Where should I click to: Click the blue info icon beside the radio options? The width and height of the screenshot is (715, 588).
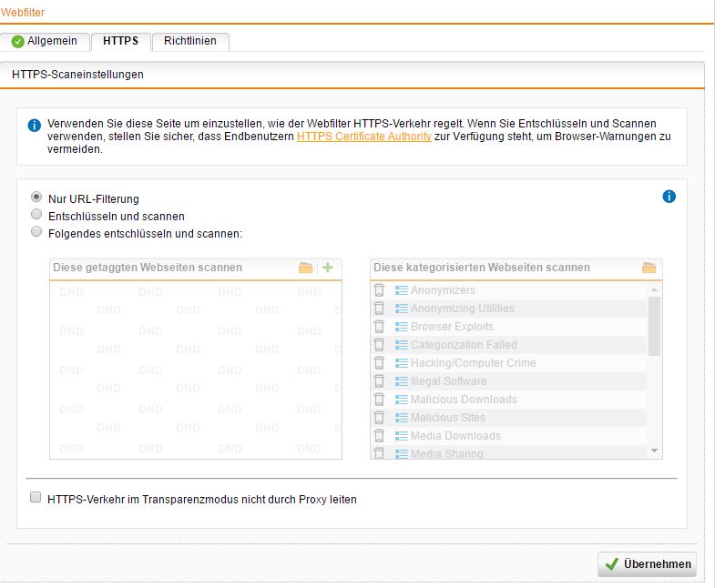(669, 197)
